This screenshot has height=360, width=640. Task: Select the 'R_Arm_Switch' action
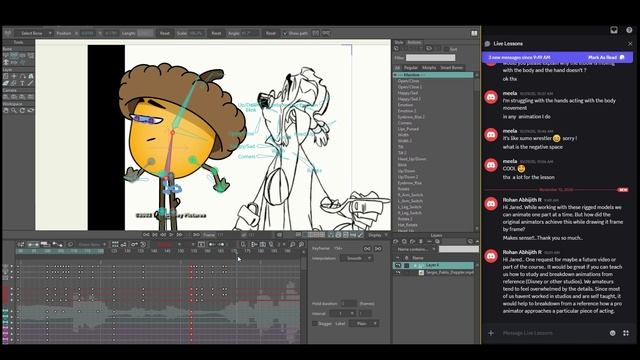click(410, 195)
